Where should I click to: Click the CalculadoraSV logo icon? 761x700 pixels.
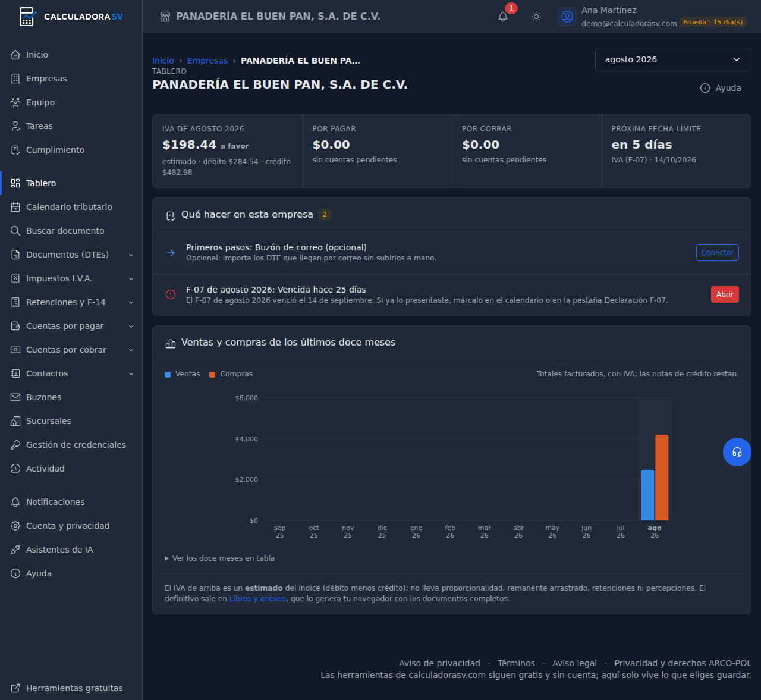[27, 17]
